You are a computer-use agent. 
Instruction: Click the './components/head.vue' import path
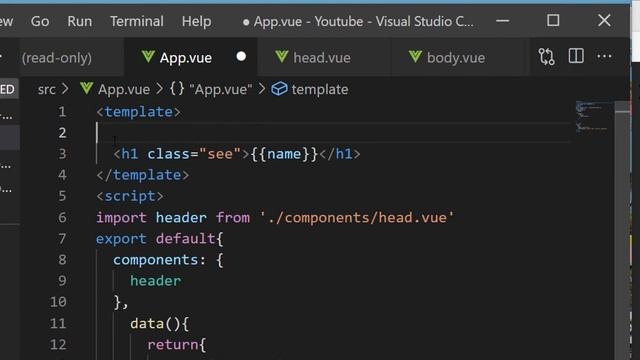coord(357,218)
